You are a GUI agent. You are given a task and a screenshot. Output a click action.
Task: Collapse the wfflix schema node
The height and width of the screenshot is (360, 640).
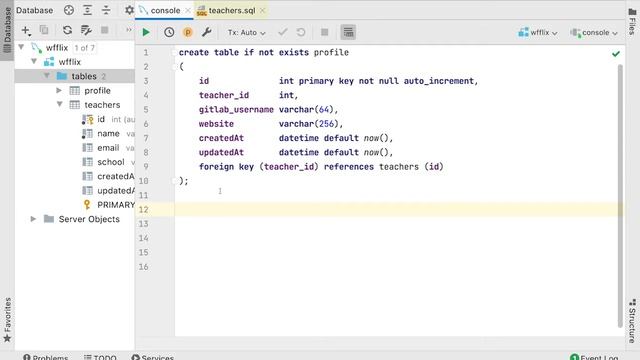point(34,62)
